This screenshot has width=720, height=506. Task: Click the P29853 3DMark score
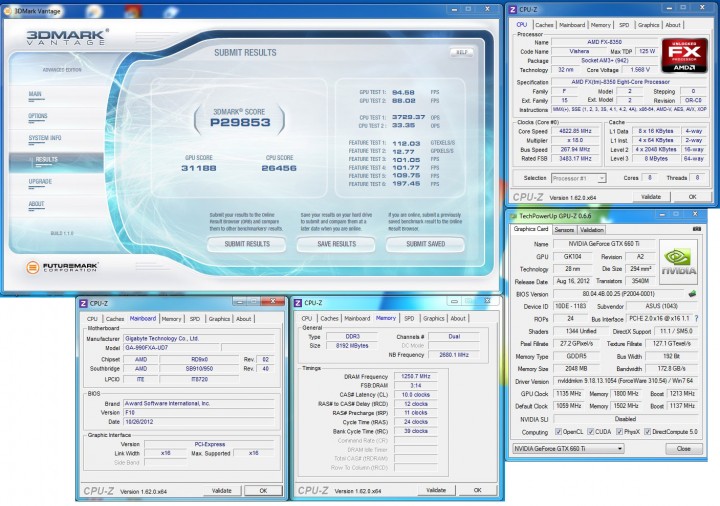pyautogui.click(x=240, y=123)
